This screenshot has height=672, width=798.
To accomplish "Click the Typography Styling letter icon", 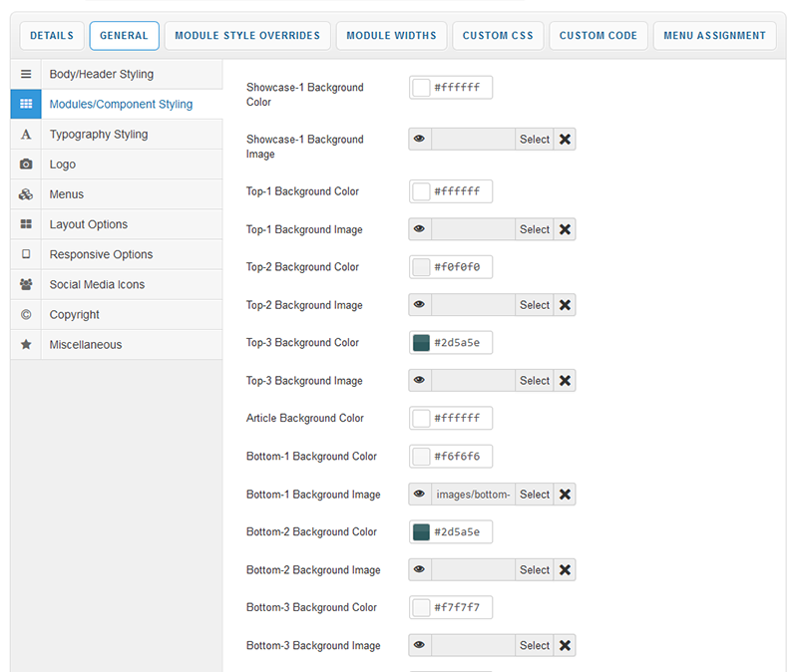I will [26, 135].
